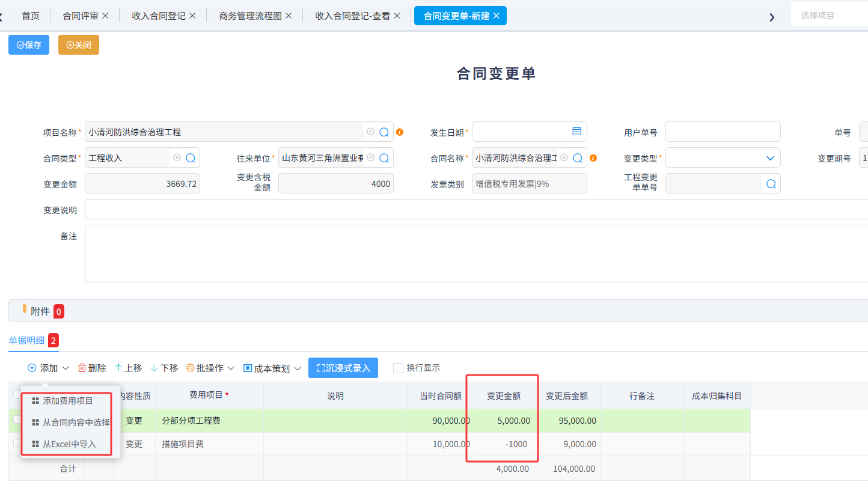This screenshot has width=868, height=488.
Task: Show more tabs with the right arrow
Action: click(772, 17)
